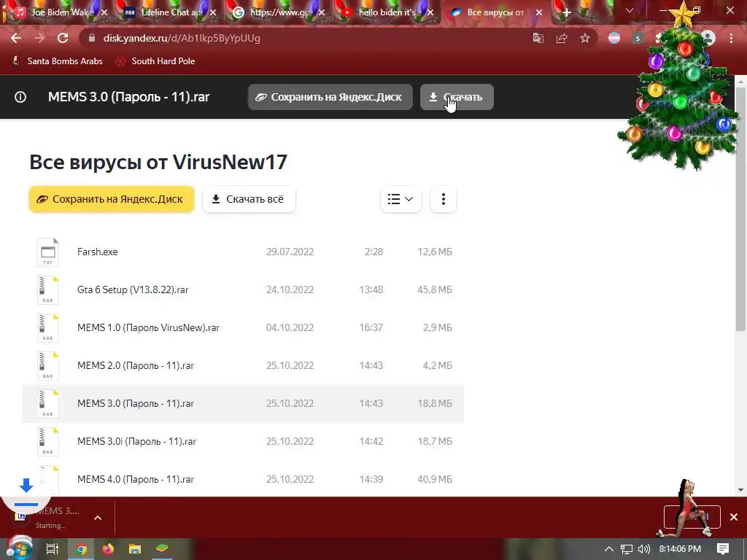The image size is (747, 560).
Task: Open Chrome's three-dot menu
Action: pyautogui.click(x=731, y=38)
